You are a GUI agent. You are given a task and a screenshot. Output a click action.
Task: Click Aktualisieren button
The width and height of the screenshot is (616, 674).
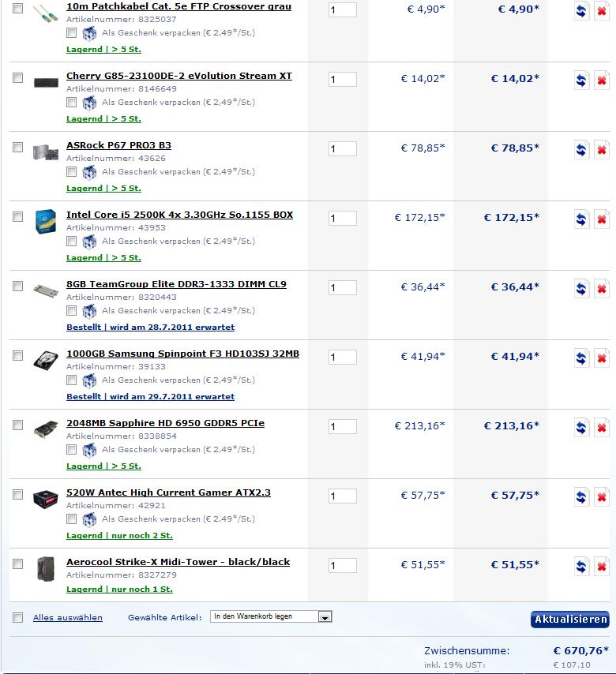pyautogui.click(x=570, y=619)
